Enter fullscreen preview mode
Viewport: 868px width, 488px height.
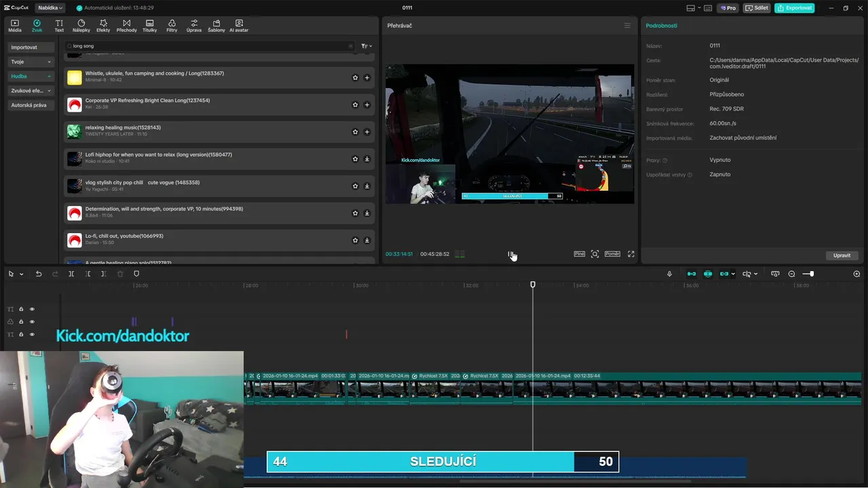[x=631, y=254]
